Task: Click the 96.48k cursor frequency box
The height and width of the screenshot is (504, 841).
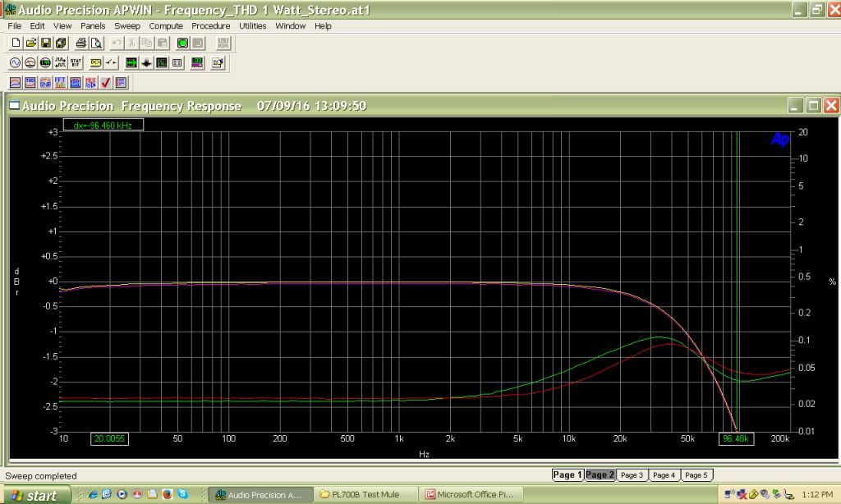Action: (x=736, y=438)
